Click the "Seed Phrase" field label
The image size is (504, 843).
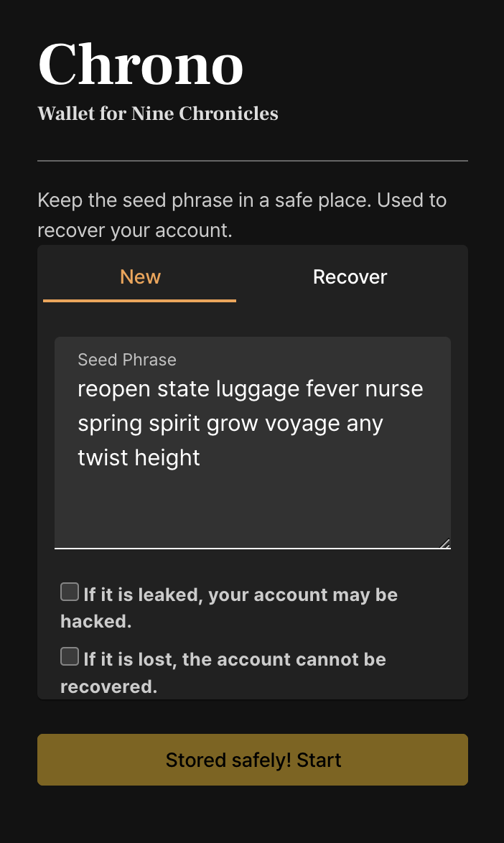tap(127, 360)
